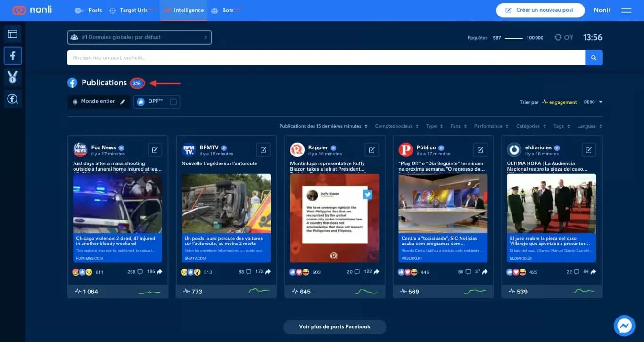Click the share arrow on Público post

(485, 272)
